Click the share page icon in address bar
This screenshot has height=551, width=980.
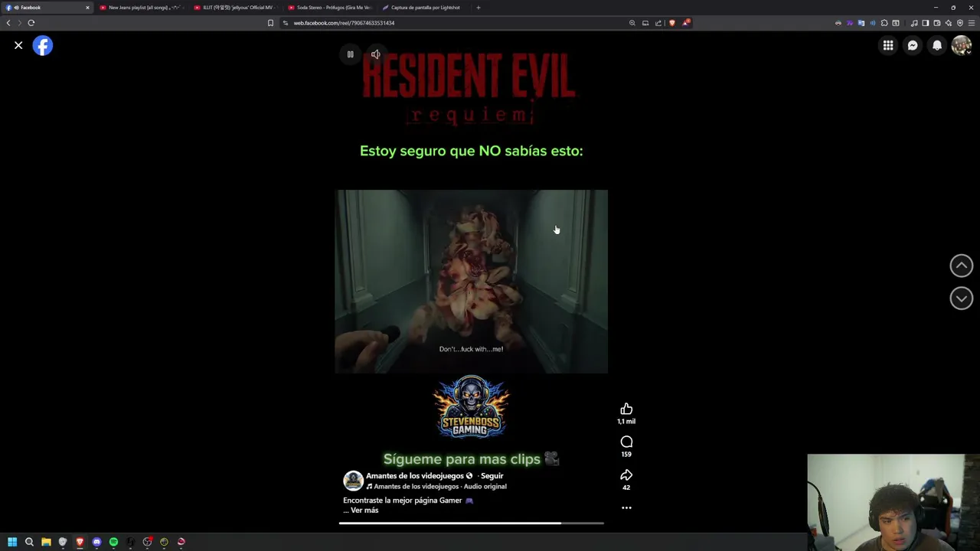(658, 23)
